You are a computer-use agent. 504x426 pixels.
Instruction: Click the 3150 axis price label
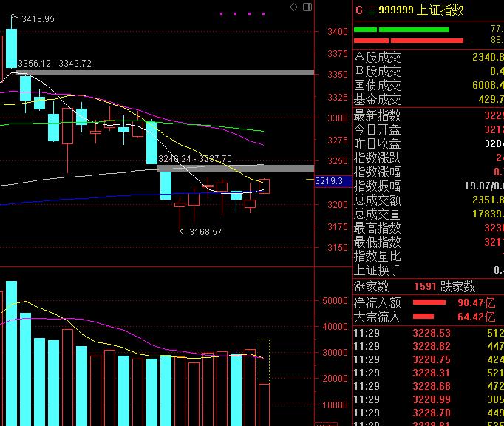(x=338, y=248)
